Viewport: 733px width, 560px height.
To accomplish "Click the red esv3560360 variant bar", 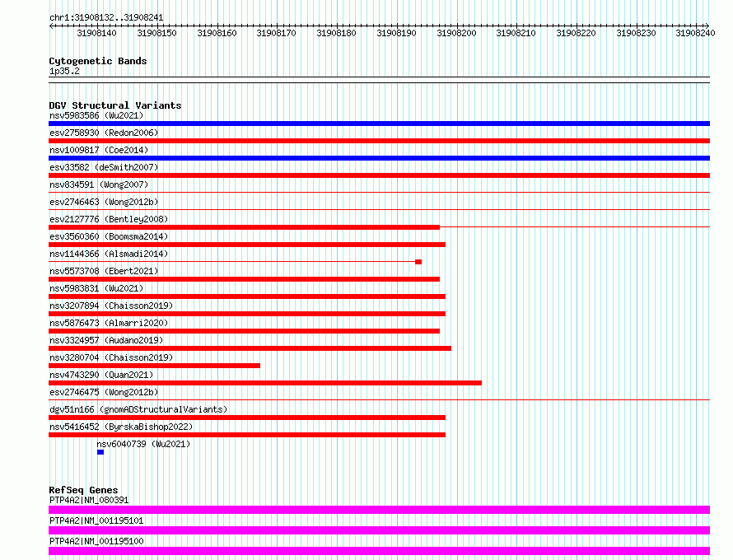I will pos(247,245).
